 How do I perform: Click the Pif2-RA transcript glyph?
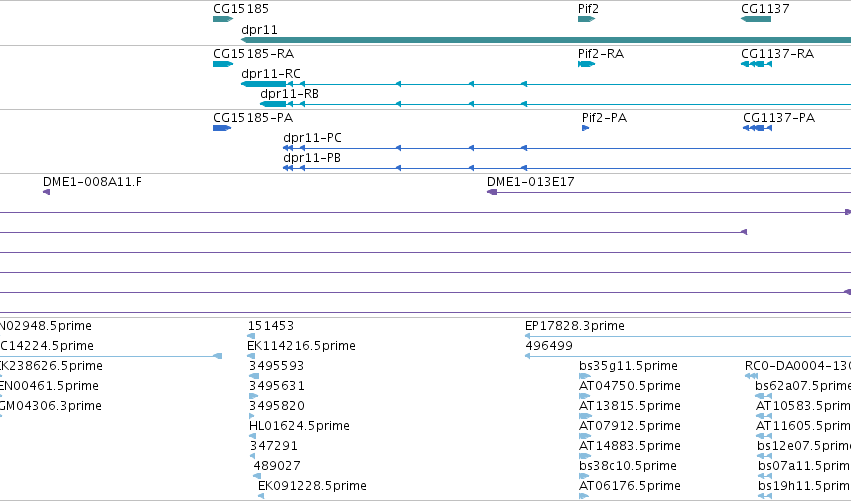click(586, 64)
